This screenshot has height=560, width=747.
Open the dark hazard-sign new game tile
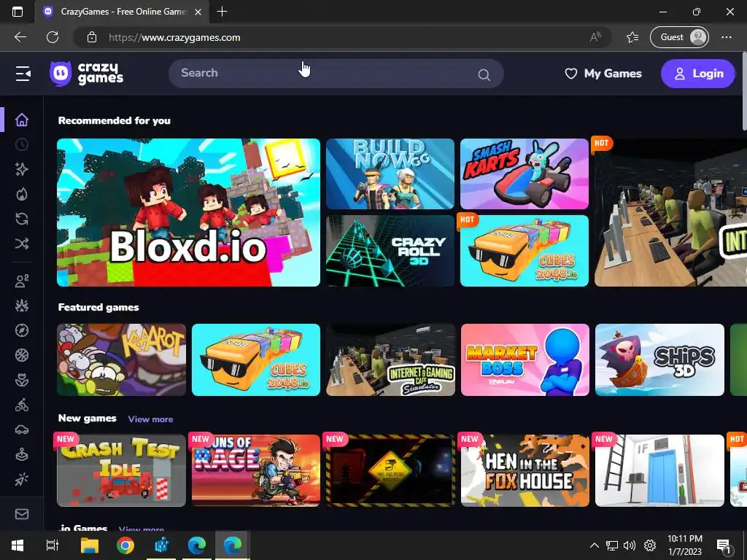tap(391, 470)
